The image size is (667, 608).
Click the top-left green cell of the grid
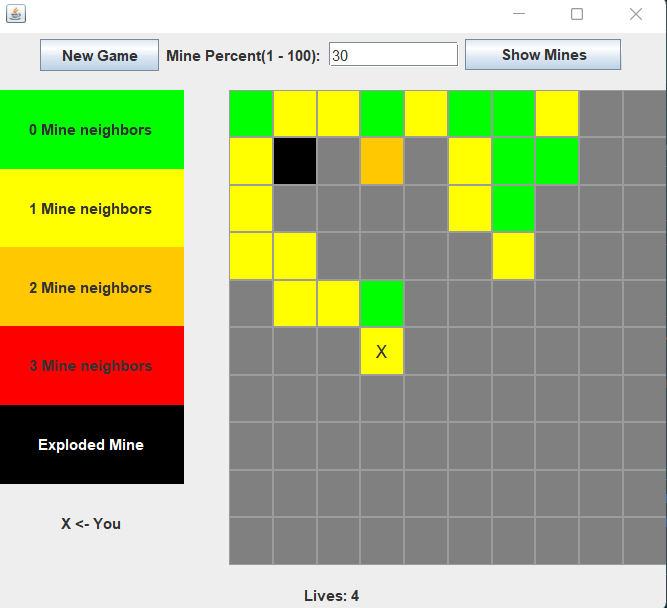coord(251,113)
